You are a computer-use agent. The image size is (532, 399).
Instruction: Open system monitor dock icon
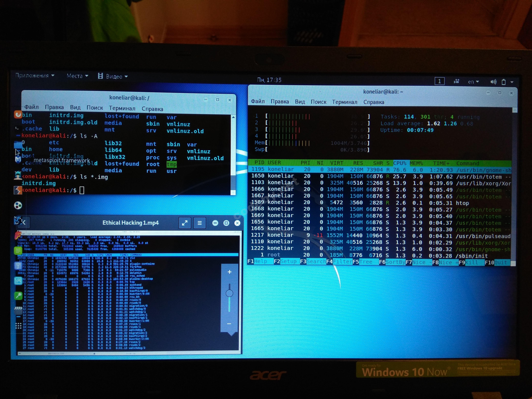(x=18, y=281)
